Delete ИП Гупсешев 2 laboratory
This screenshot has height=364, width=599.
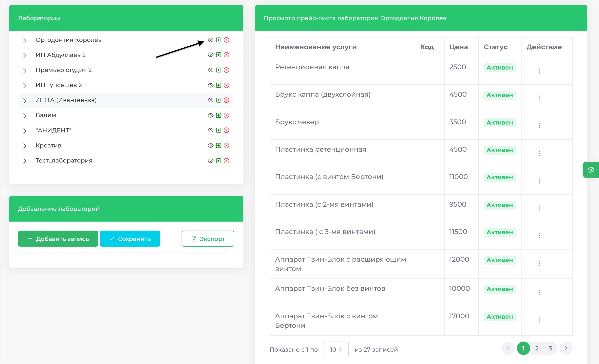point(226,85)
